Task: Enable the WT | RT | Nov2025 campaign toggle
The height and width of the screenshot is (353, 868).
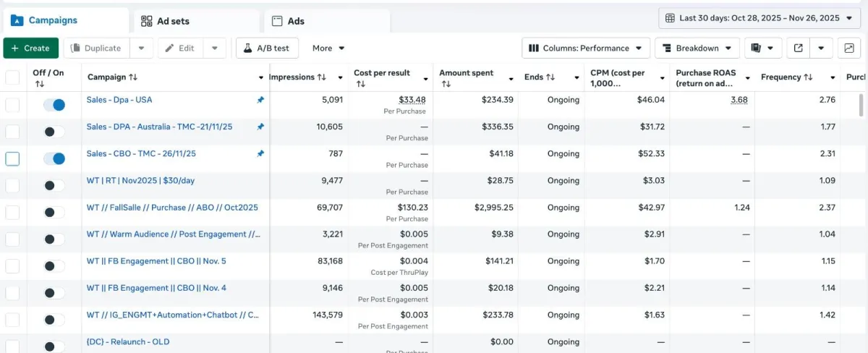Action: click(x=54, y=185)
